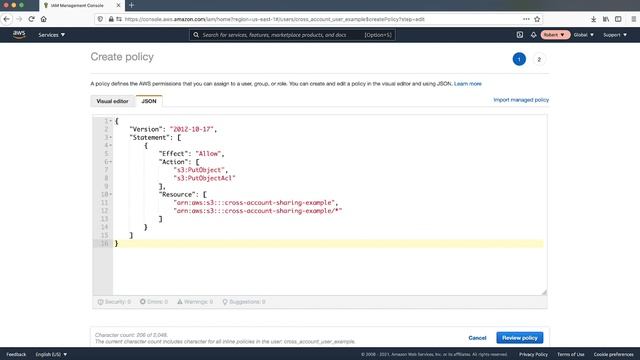Close the IAM Management Console tab
Viewport: 640px width, 360px height.
[118, 5]
